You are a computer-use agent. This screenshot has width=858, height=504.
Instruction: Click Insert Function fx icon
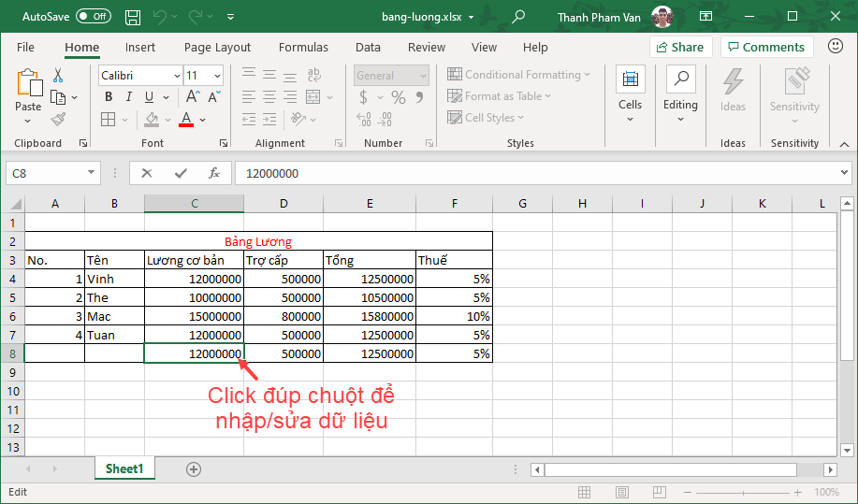(x=214, y=173)
